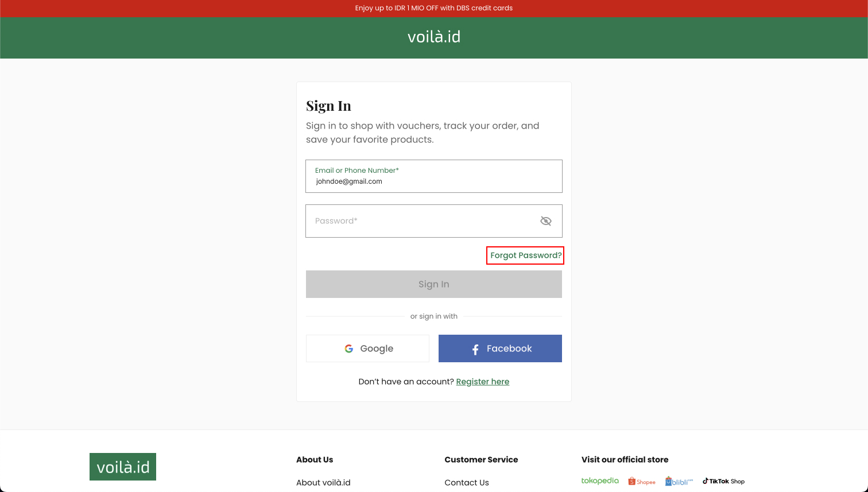The image size is (868, 492).
Task: Open the About voilà.id footer link
Action: (x=323, y=483)
